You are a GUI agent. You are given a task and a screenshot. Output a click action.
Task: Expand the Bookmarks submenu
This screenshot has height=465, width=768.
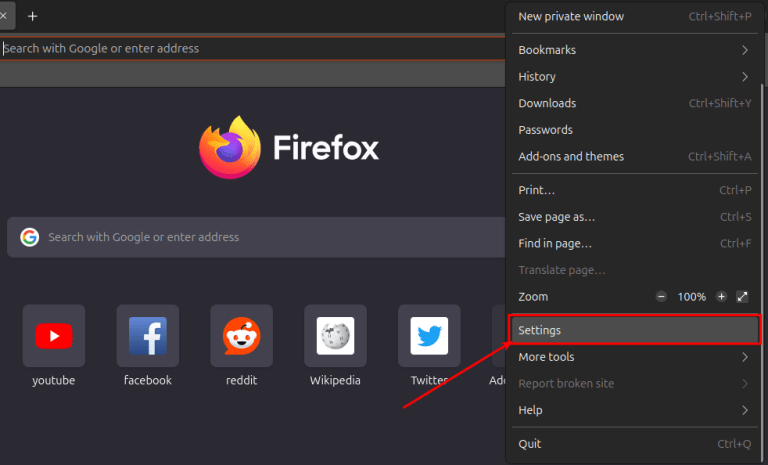[x=634, y=50]
